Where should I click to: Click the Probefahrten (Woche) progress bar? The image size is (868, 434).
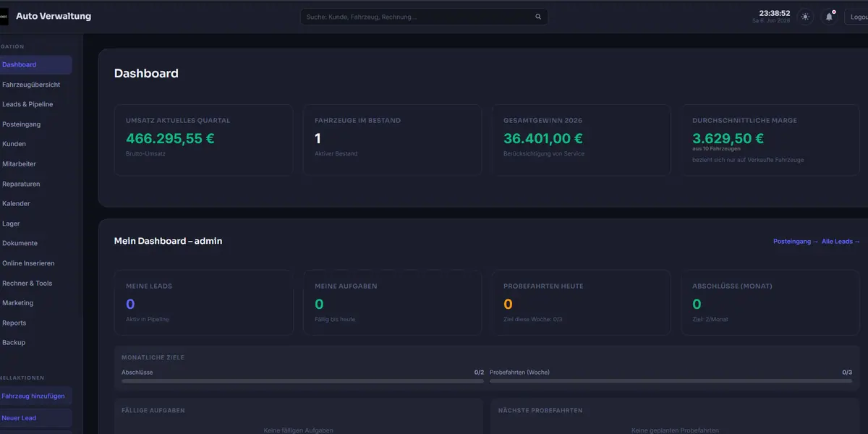point(671,380)
